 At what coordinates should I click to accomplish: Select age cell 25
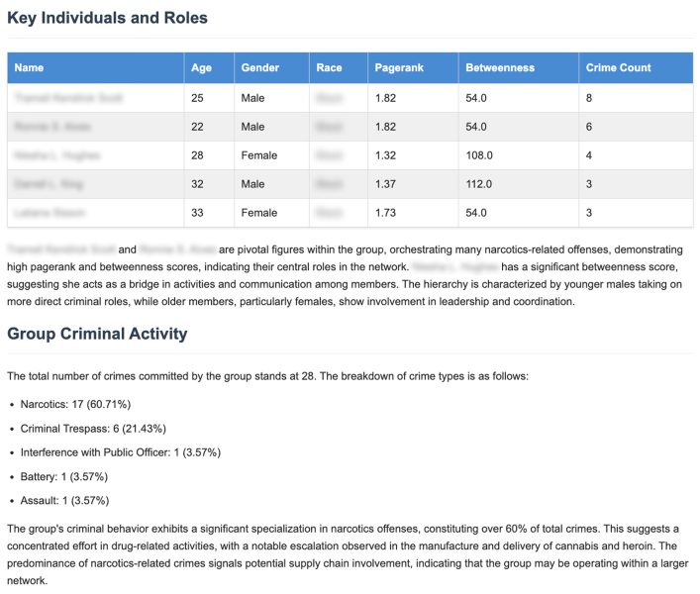[197, 98]
